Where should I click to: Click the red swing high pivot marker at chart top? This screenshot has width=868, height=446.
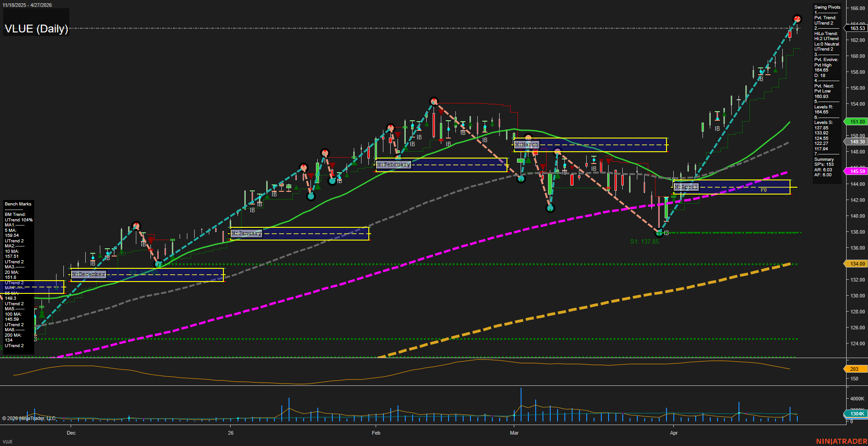797,19
